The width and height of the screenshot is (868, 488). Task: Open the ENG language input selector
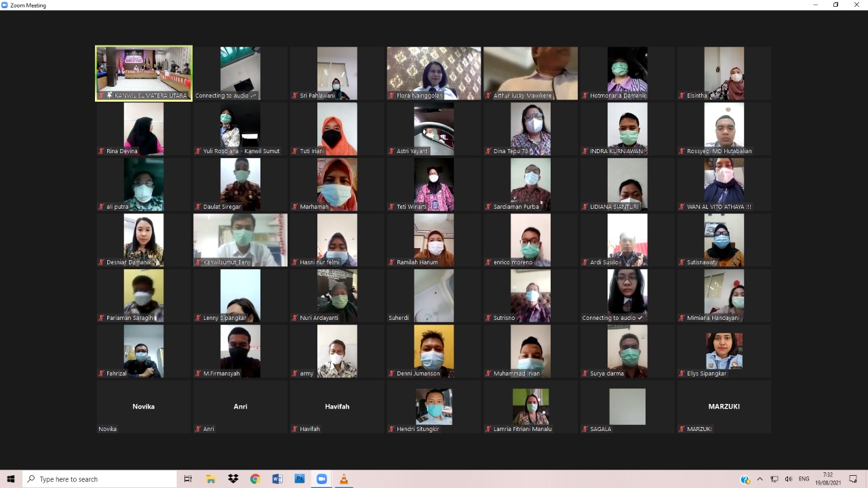[804, 479]
